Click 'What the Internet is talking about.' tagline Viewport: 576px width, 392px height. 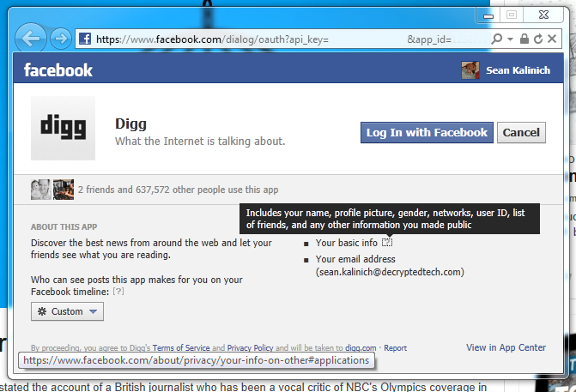(200, 141)
